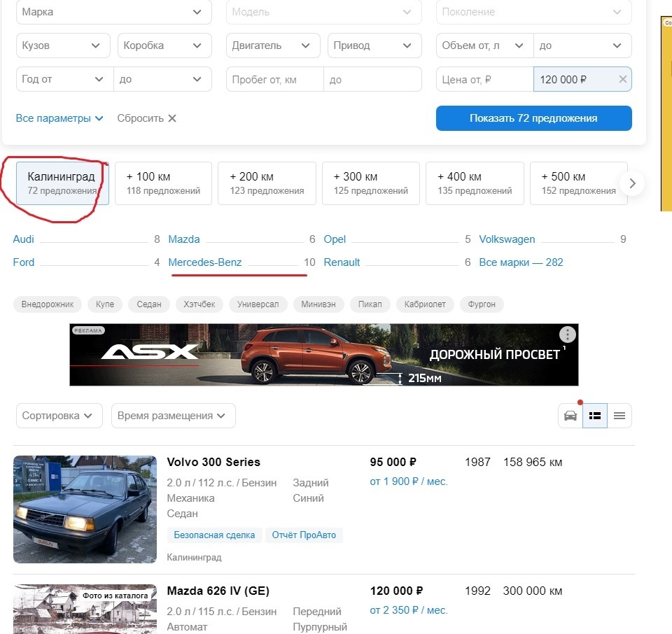
Task: Toggle the Универсал body filter chip
Action: (258, 304)
